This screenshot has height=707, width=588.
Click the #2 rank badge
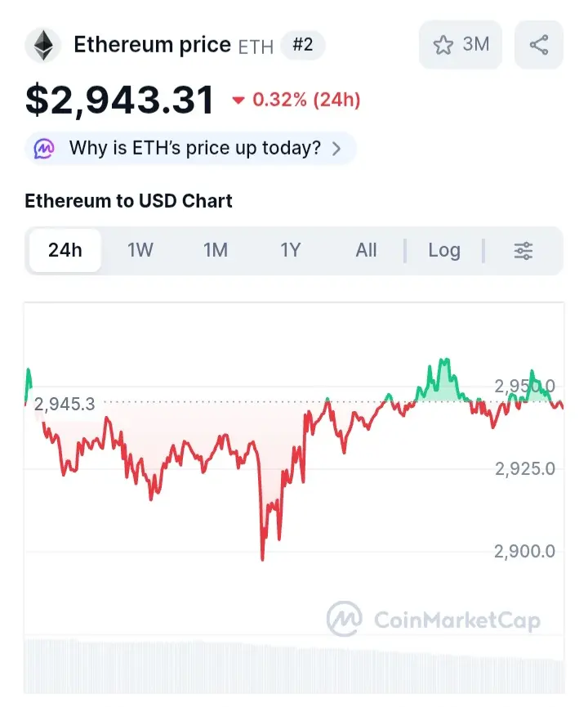(x=302, y=45)
